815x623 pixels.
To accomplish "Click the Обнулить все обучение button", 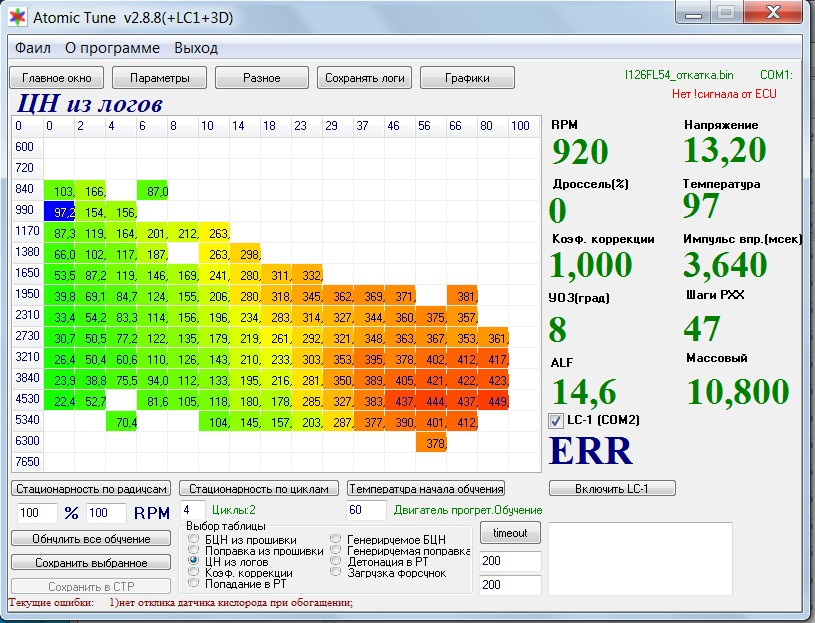I will point(91,539).
